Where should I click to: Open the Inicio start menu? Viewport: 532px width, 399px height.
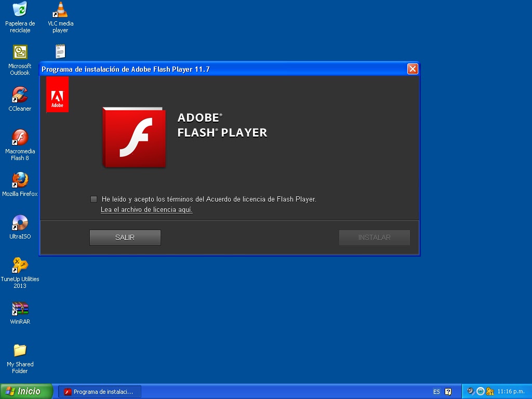[x=26, y=391]
